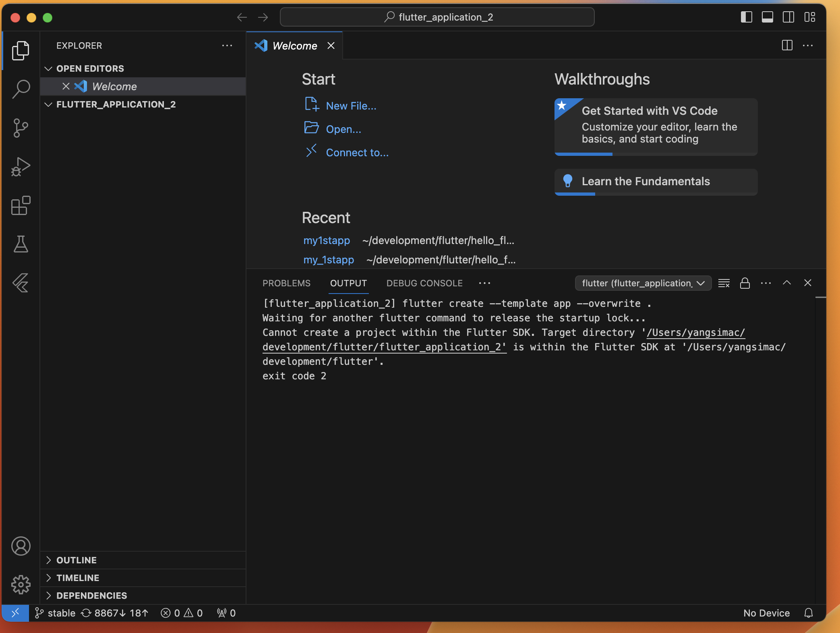Open Explorer Views and More Actions menu
Image resolution: width=840 pixels, height=633 pixels.
[x=227, y=46]
